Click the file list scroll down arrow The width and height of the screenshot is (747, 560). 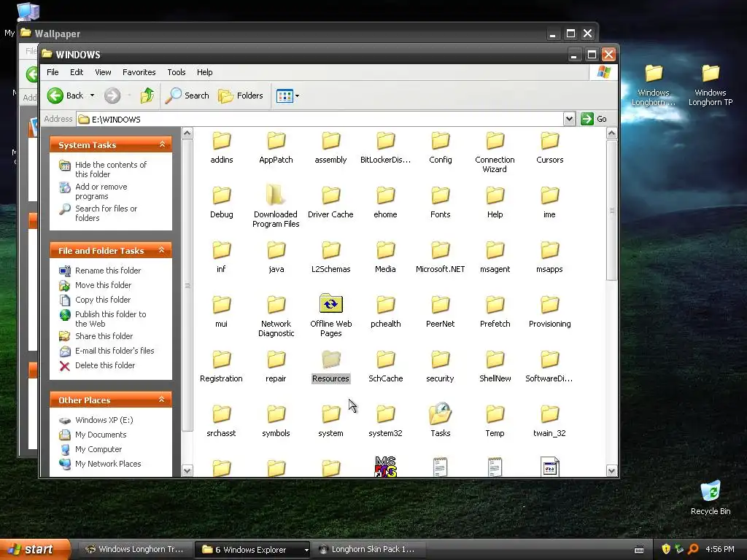click(x=612, y=470)
